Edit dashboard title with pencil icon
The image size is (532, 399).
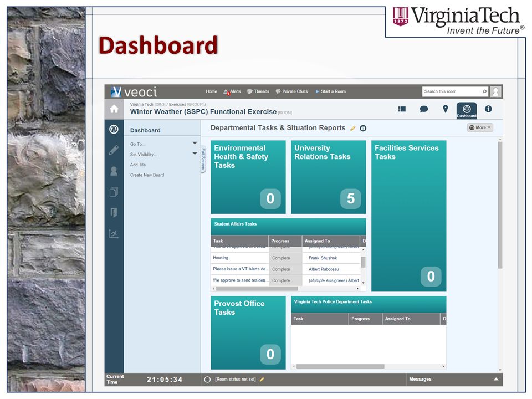point(353,128)
